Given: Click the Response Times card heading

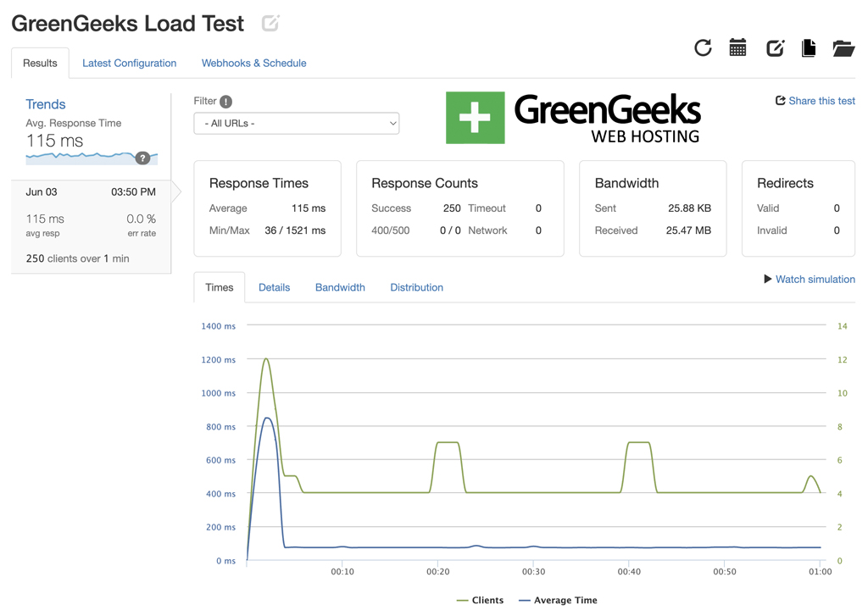Looking at the screenshot, I should [x=259, y=183].
